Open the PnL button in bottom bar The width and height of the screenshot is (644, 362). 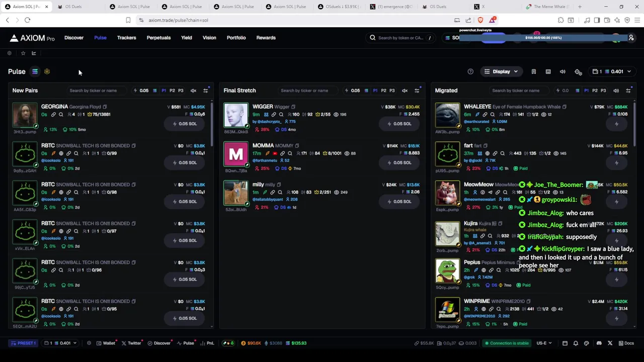[x=207, y=343]
